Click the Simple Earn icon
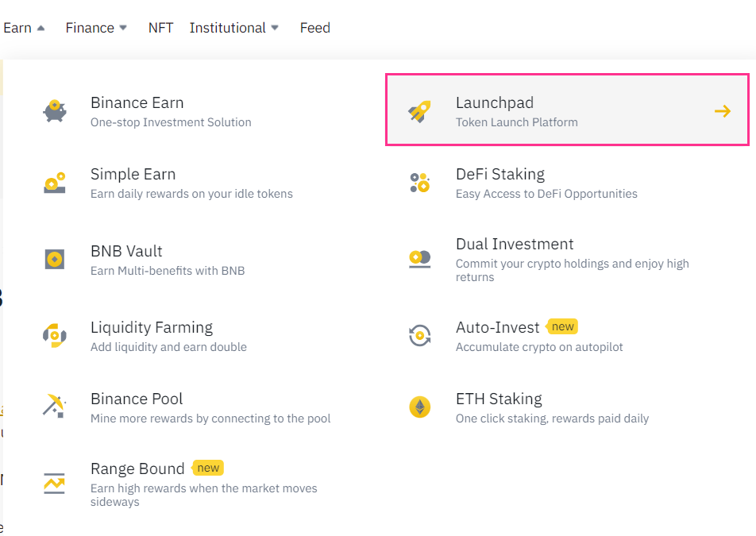756x536 pixels. tap(54, 183)
